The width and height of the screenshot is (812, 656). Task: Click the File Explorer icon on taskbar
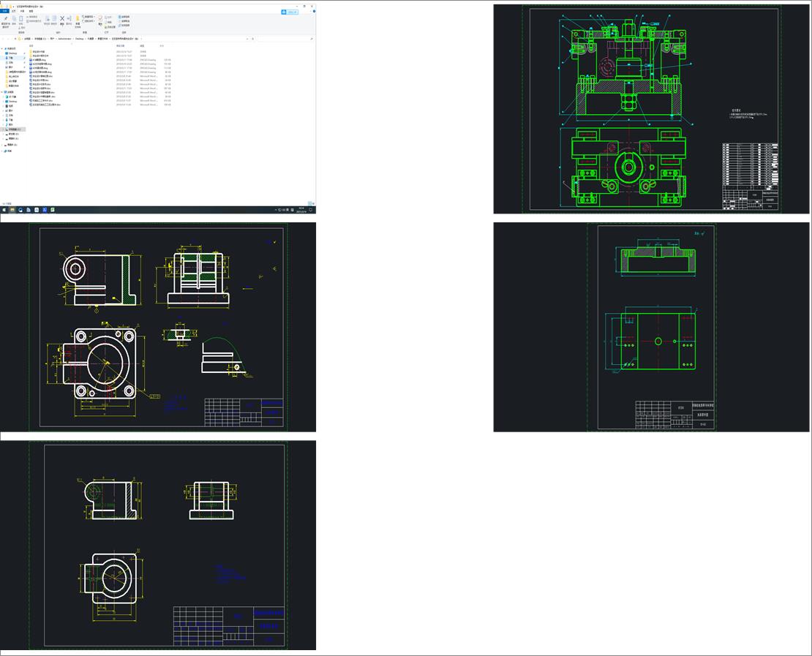12,210
